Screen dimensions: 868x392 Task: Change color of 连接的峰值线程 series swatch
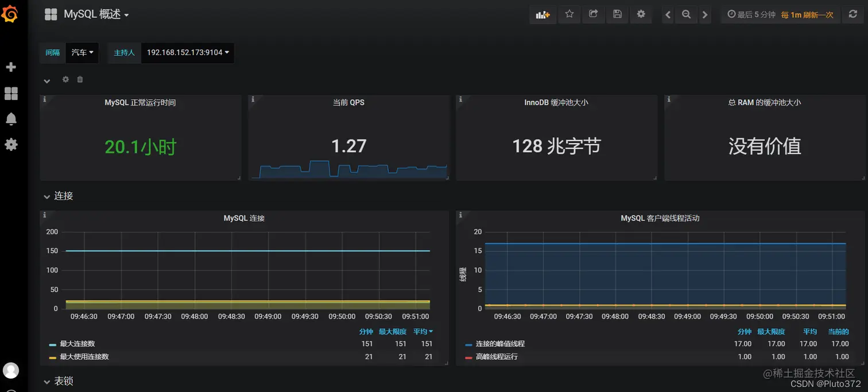tap(468, 344)
